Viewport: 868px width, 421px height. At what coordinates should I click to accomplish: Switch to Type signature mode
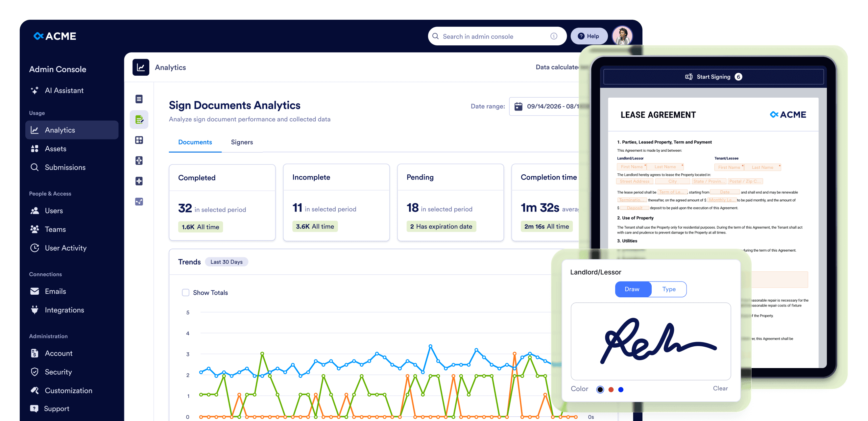[668, 289]
